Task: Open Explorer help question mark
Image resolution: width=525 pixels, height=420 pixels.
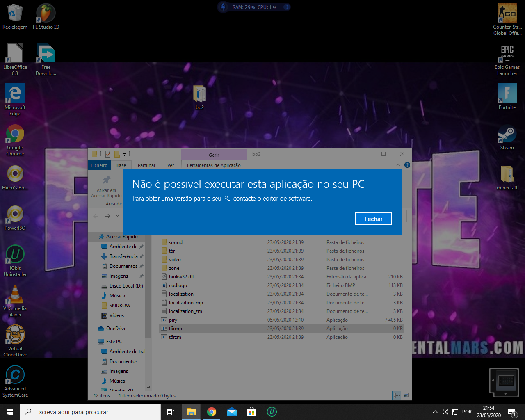Action: [407, 165]
